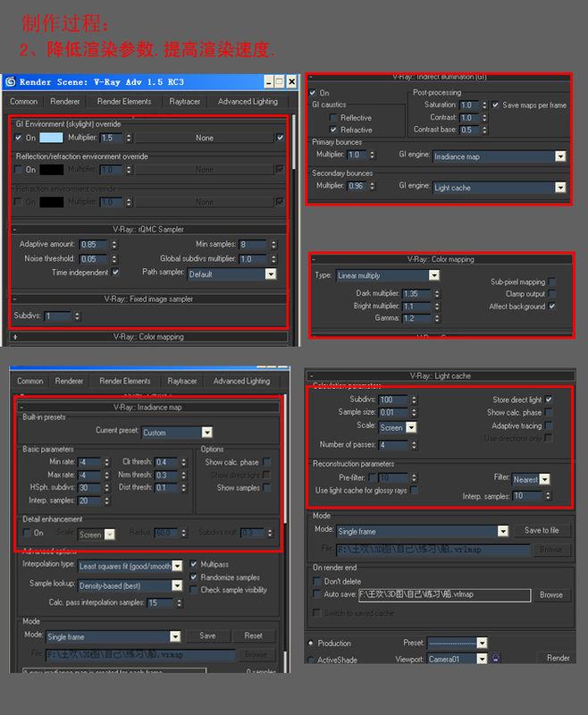Enable the Don't delete checkbox
Screen dimensions: 588x715
coord(317,582)
